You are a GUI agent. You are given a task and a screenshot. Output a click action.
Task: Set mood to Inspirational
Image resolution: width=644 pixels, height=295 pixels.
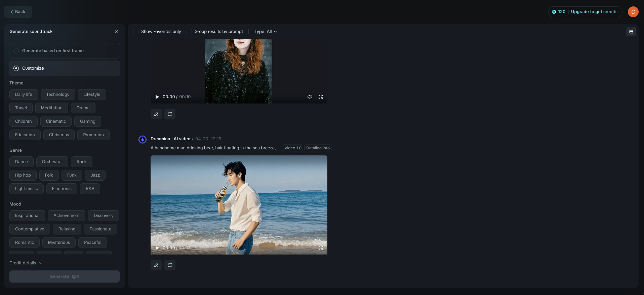[27, 216]
